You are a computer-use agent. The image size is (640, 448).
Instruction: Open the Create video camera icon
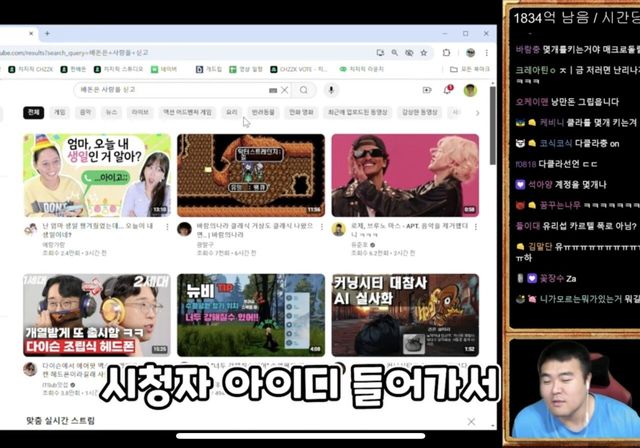tap(427, 90)
